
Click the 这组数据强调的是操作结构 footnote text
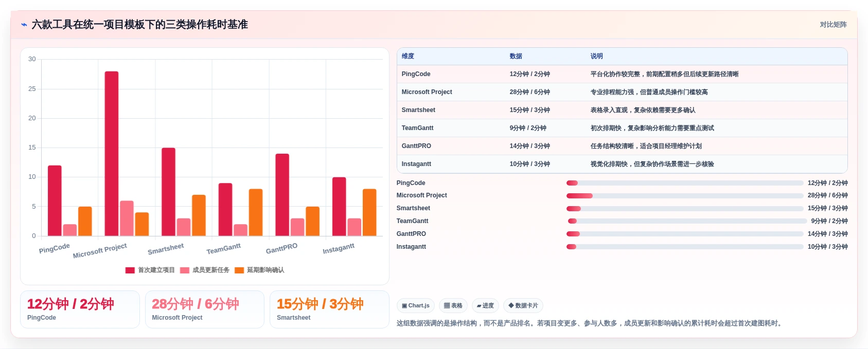click(x=590, y=323)
